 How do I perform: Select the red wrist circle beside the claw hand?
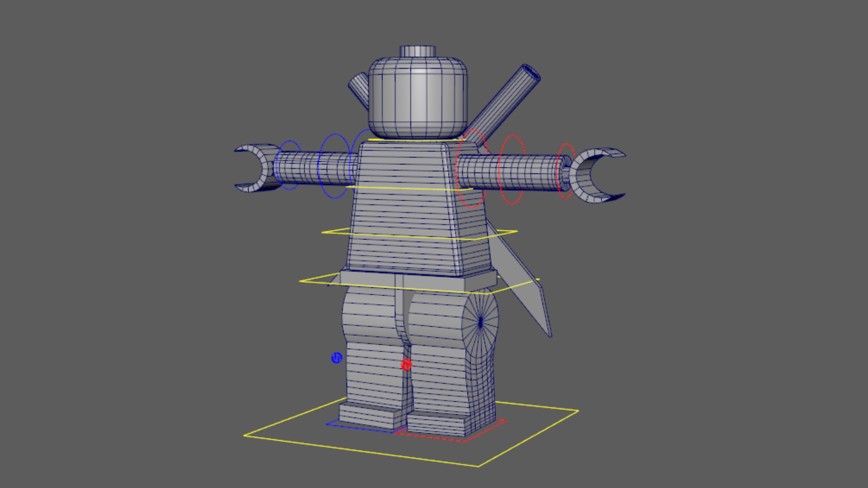point(566,171)
